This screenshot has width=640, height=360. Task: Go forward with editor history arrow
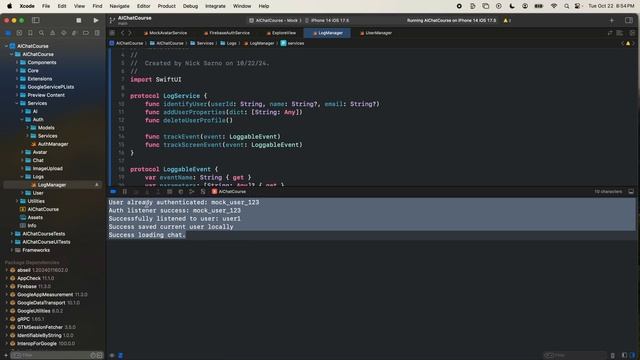(x=130, y=33)
